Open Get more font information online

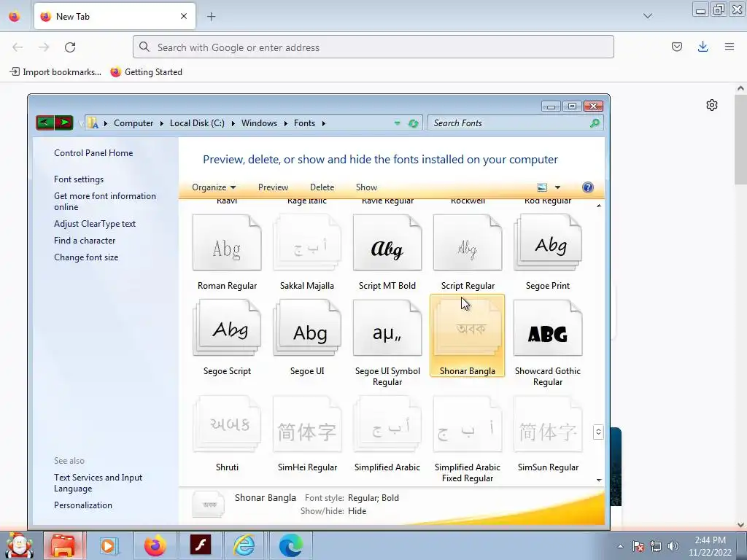(x=105, y=201)
